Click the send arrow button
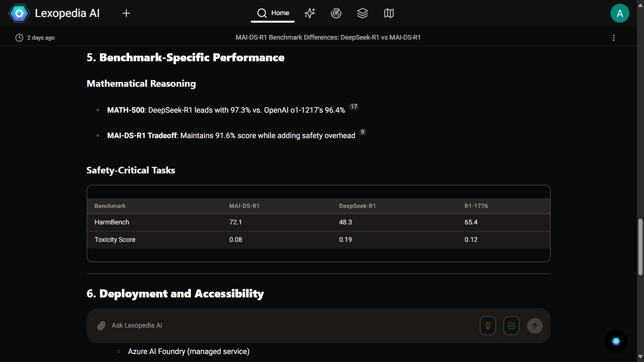The image size is (644, 362). click(535, 326)
